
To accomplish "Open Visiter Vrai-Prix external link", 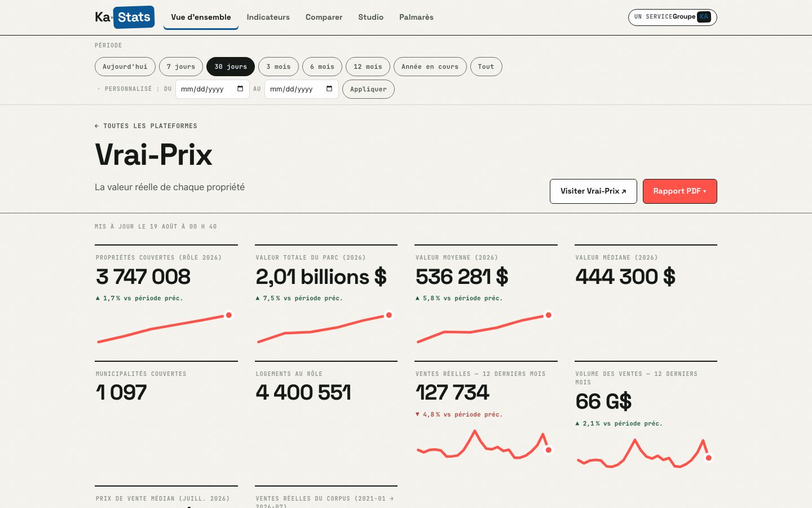I will click(x=593, y=191).
